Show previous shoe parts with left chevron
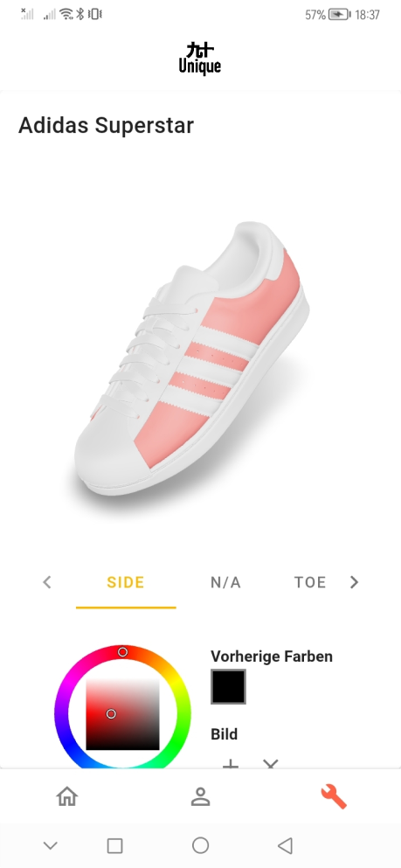Screen dimensions: 401x868 click(47, 582)
